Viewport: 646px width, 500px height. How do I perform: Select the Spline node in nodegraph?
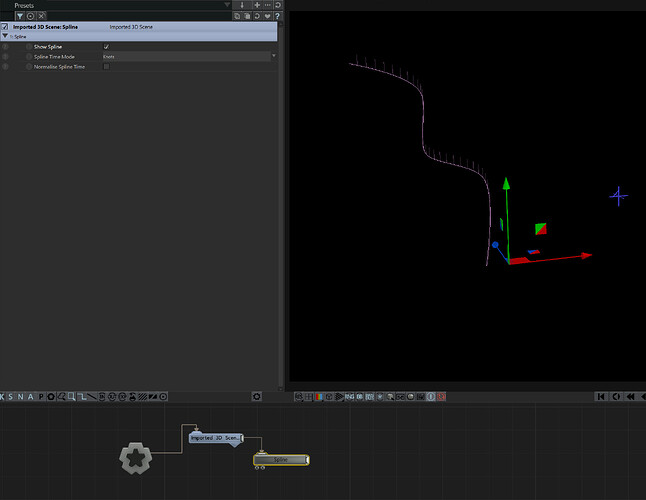[x=281, y=460]
